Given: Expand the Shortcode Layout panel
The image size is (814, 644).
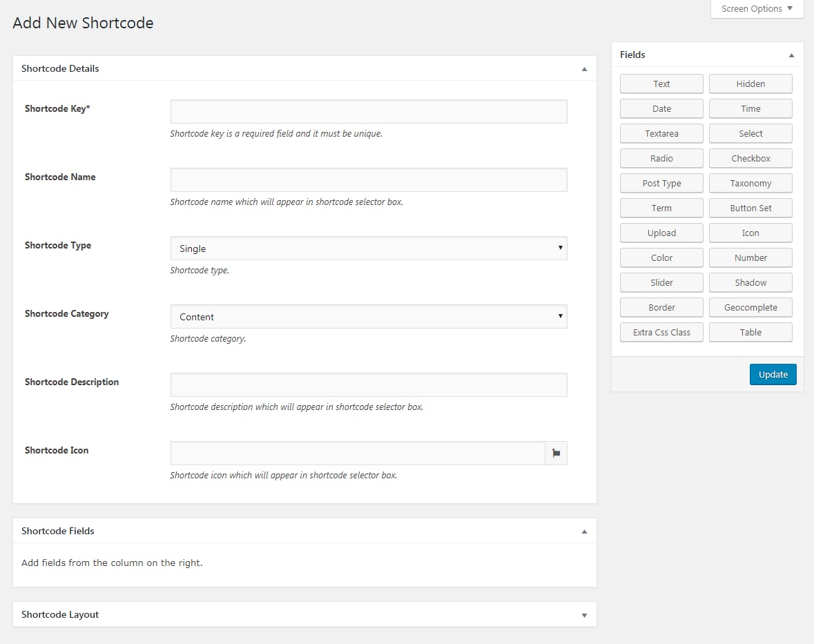Looking at the screenshot, I should pyautogui.click(x=584, y=615).
